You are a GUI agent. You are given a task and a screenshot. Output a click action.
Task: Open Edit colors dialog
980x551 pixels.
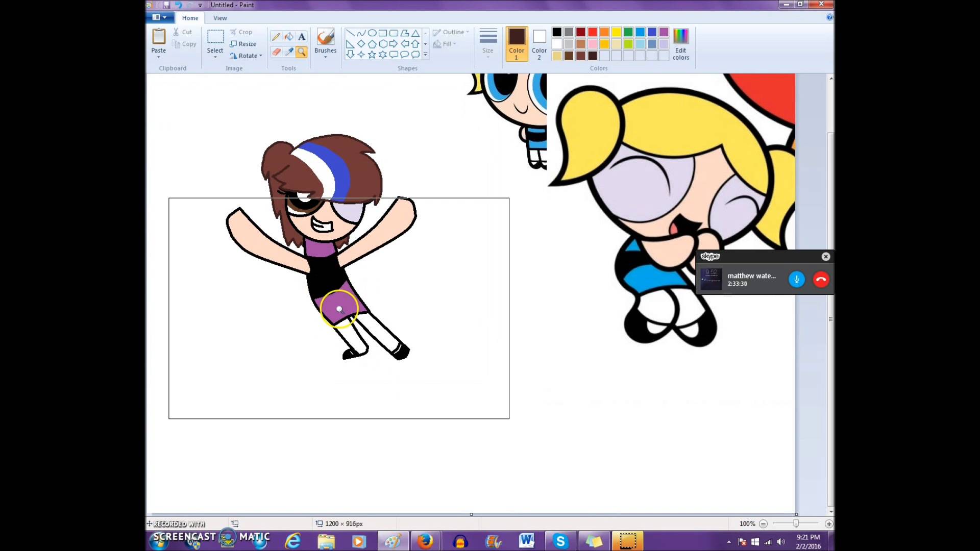[x=680, y=43]
